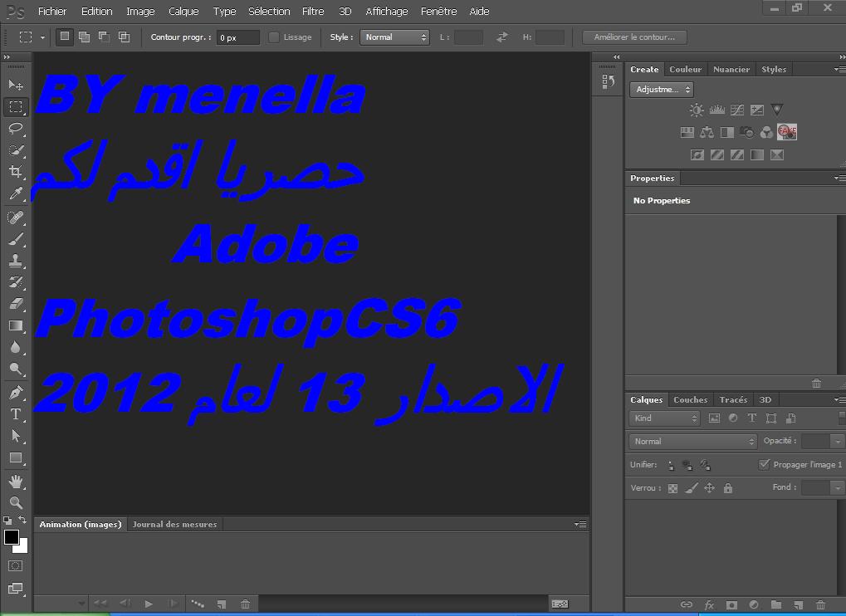
Task: Select the Blur tool
Action: coord(16,347)
